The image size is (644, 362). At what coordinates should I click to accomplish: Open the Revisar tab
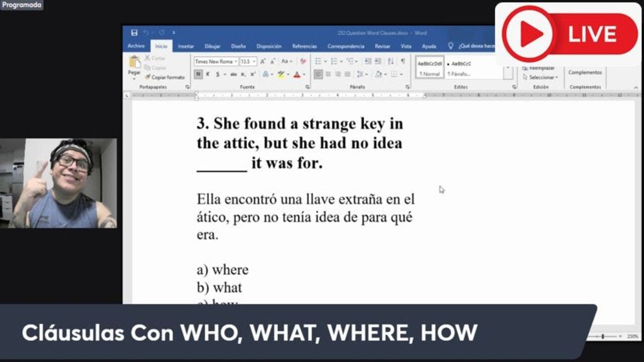tap(382, 46)
